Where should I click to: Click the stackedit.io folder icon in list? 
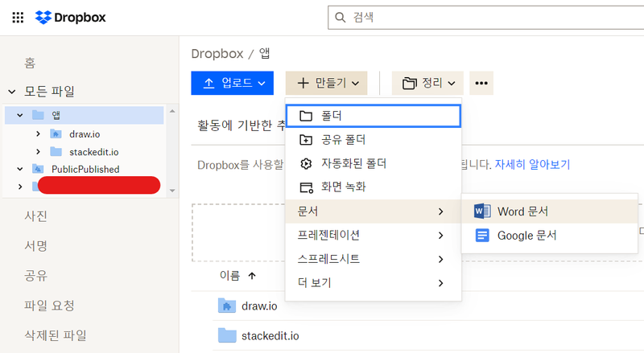coord(227,335)
